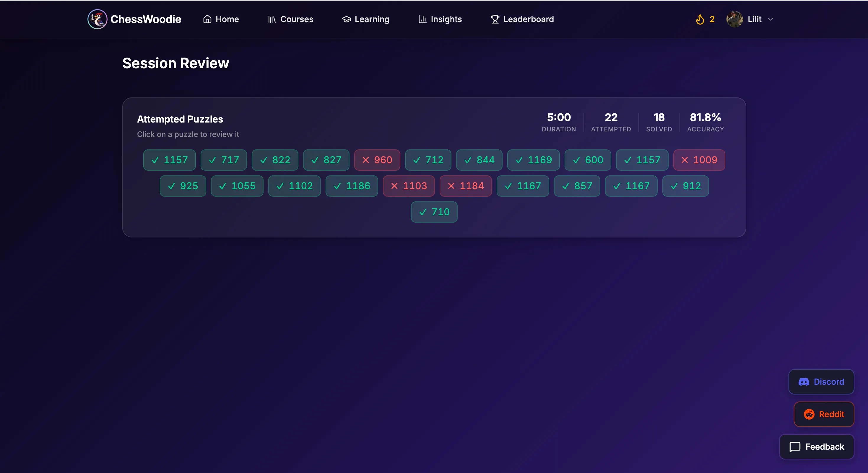The width and height of the screenshot is (868, 473).
Task: Click the Reddit button label
Action: (832, 414)
